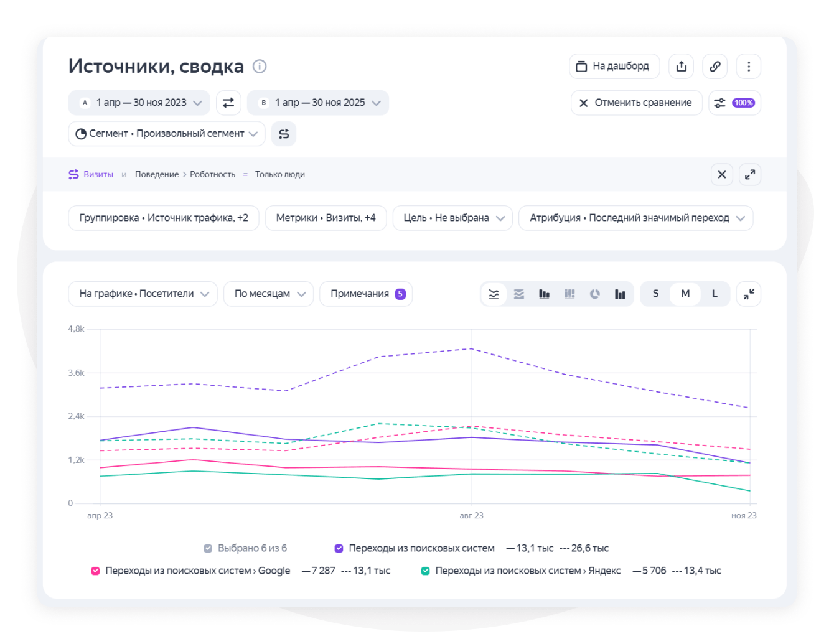
Task: Collapse the chart with the shrink arrows icon
Action: click(749, 294)
